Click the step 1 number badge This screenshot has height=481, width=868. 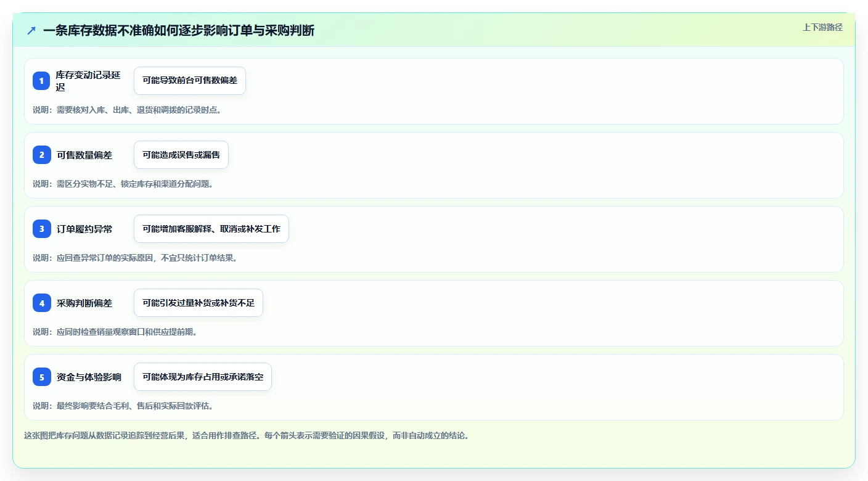point(41,81)
